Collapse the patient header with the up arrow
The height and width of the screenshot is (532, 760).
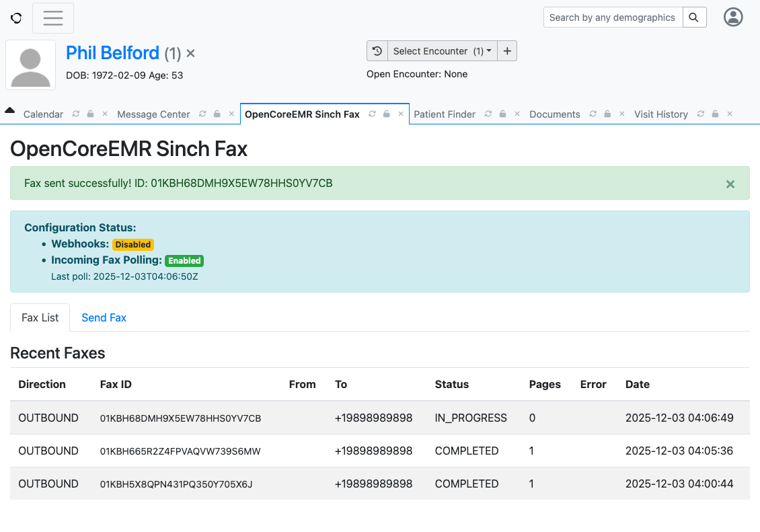click(x=9, y=110)
